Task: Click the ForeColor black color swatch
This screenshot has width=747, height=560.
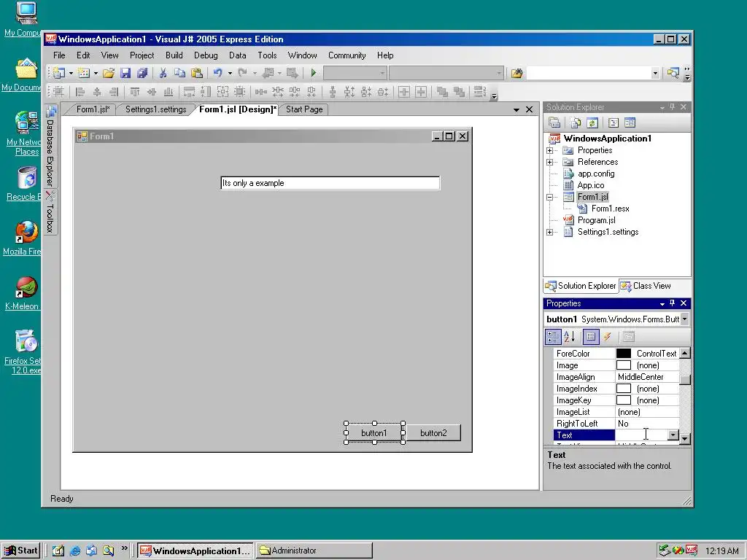Action: click(x=624, y=354)
